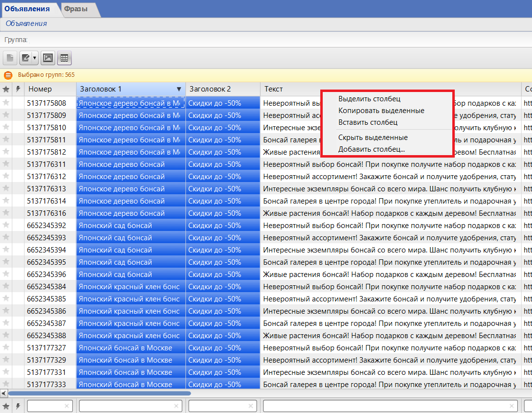The image size is (532, 413).
Task: Toggle favorite star for row 5137175808
Action: pos(6,103)
